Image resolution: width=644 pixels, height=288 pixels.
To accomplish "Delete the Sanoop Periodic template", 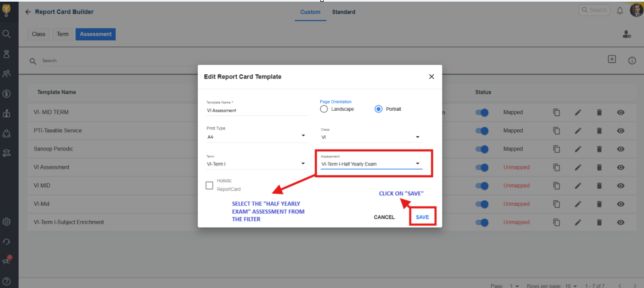I will tap(599, 149).
